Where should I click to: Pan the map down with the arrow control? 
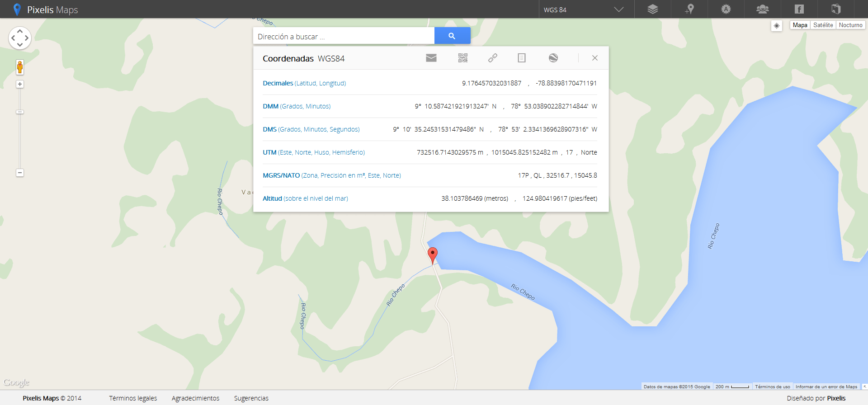coord(20,45)
